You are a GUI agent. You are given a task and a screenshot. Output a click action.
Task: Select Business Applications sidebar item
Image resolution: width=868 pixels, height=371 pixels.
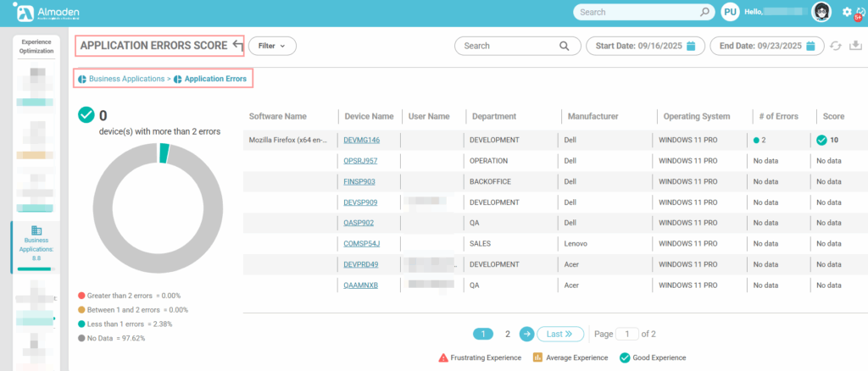36,245
